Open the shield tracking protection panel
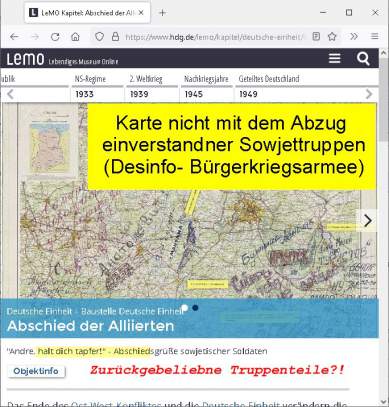389x407 pixels. click(x=99, y=37)
